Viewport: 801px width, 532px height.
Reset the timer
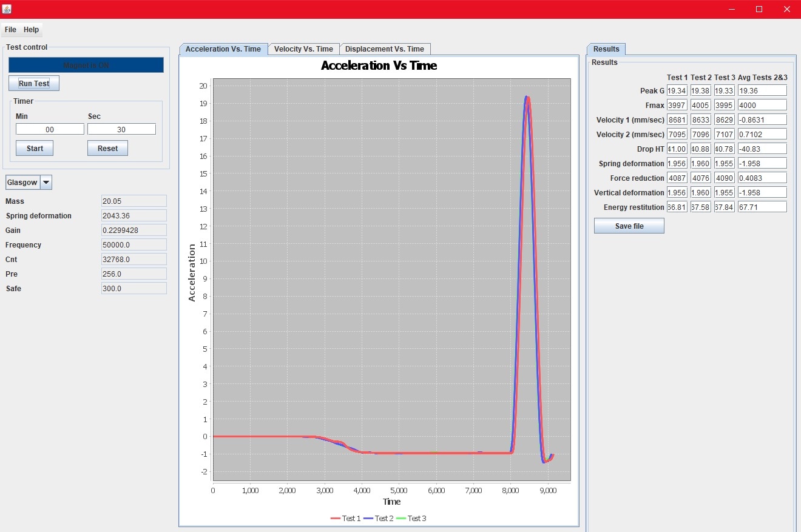[x=107, y=149]
